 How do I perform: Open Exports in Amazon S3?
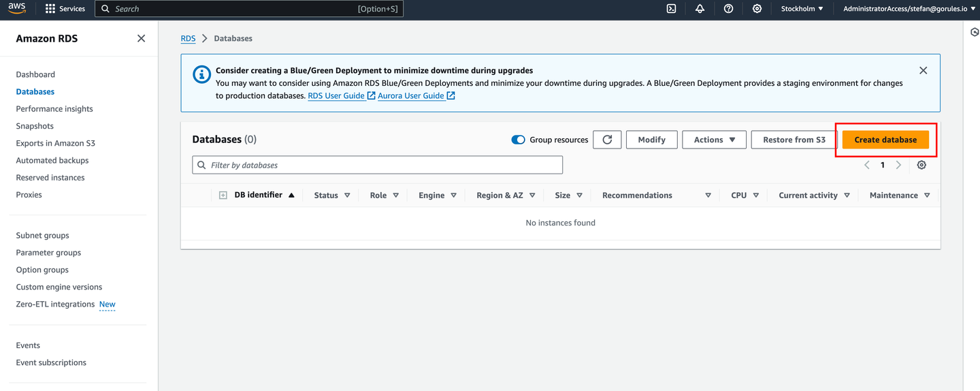pyautogui.click(x=56, y=143)
